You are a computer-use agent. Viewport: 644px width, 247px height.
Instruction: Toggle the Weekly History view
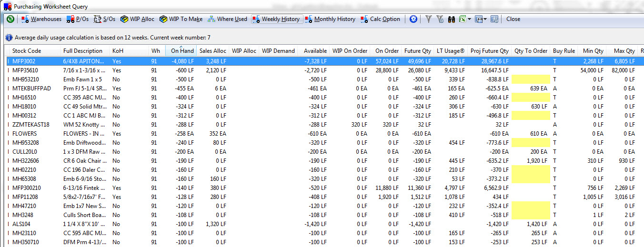pyautogui.click(x=276, y=19)
